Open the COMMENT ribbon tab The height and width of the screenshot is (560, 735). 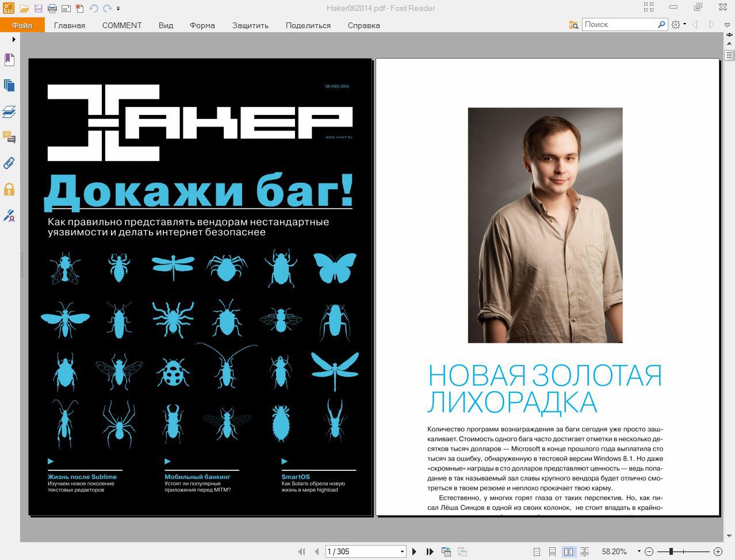coord(122,25)
